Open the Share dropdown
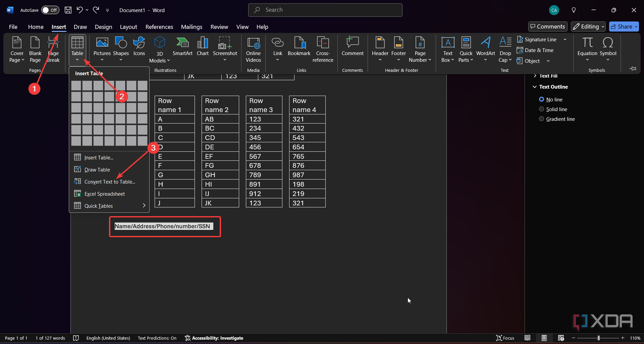644x344 pixels. coord(624,27)
